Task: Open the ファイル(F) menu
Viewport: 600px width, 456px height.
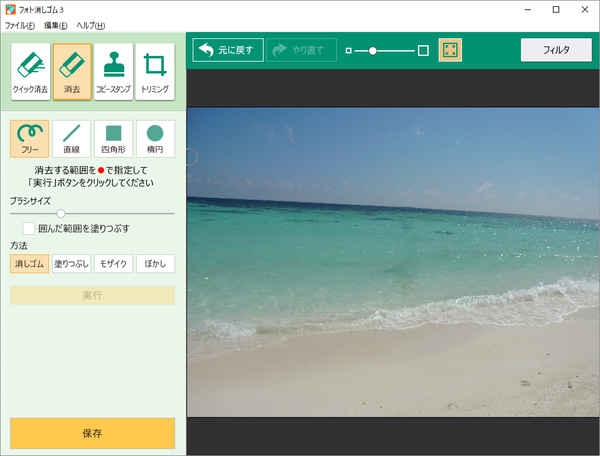Action: [x=20, y=26]
